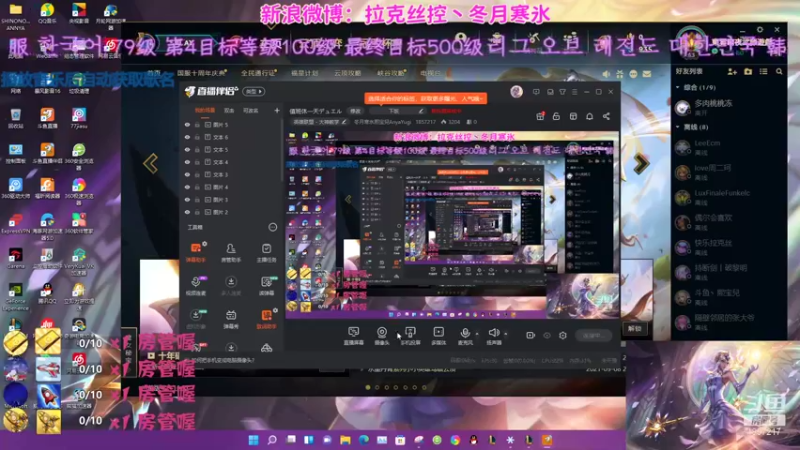Hide the 图片 2 source

coord(187,212)
